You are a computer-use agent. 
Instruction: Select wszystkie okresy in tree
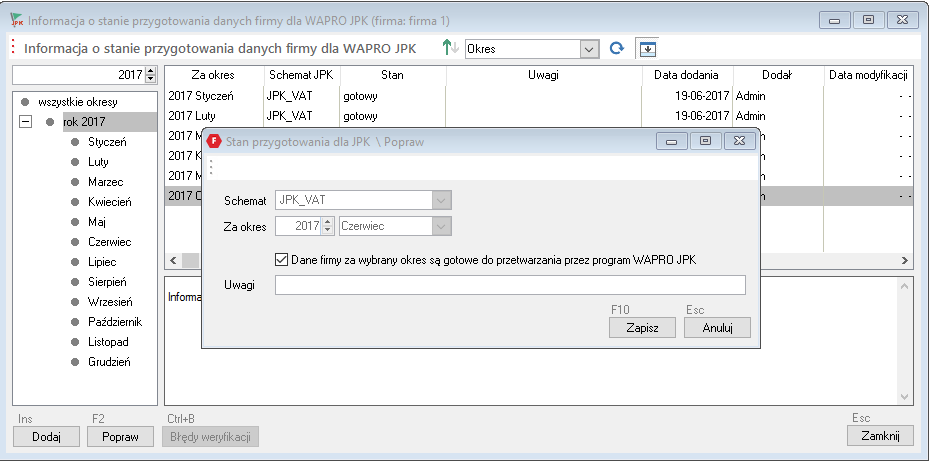[x=78, y=102]
